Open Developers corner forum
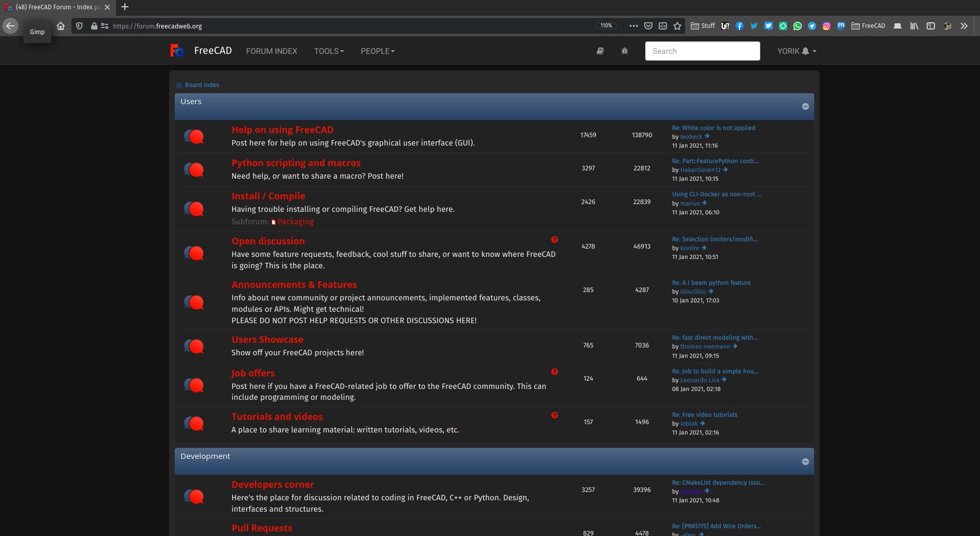This screenshot has width=980, height=536. coord(273,485)
